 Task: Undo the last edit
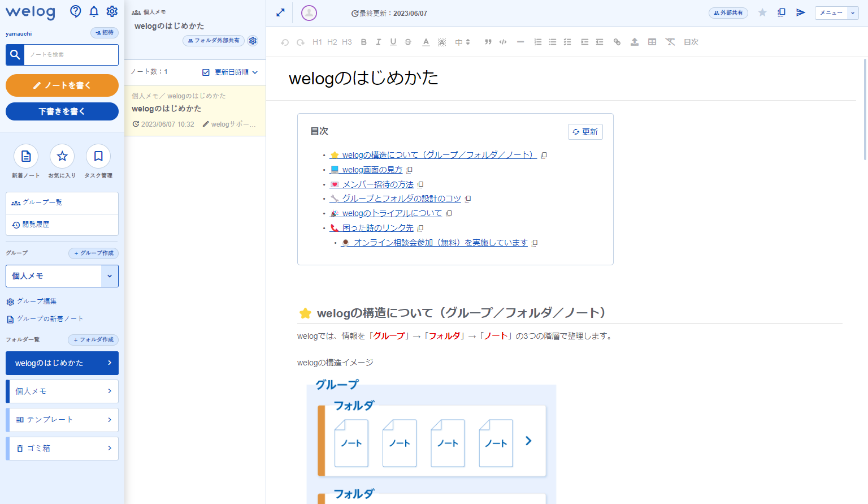pos(285,42)
